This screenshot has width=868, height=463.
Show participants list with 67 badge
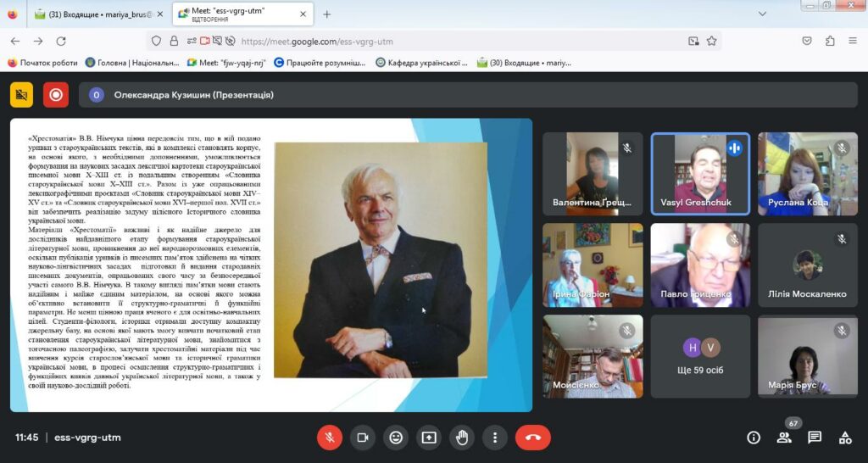784,438
